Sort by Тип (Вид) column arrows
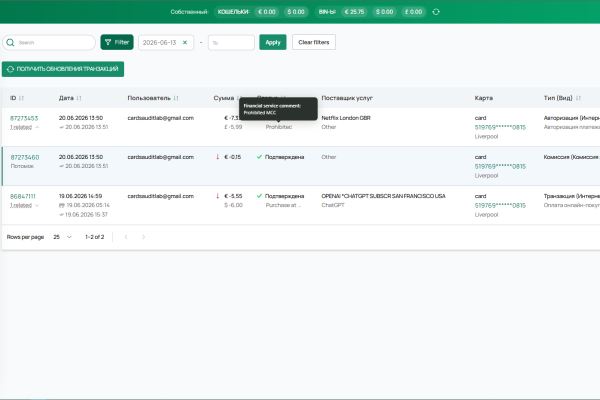The image size is (600, 400). (x=578, y=98)
